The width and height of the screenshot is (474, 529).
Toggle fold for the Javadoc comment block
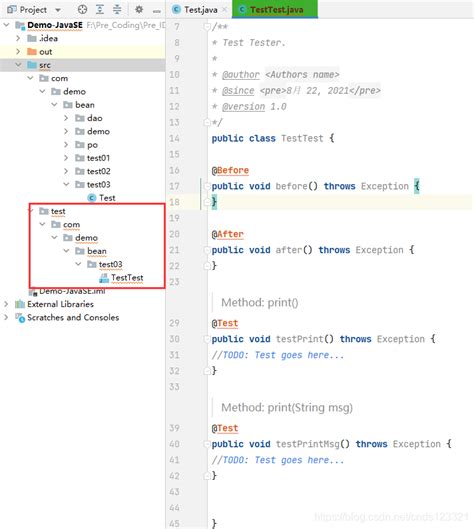[x=207, y=27]
